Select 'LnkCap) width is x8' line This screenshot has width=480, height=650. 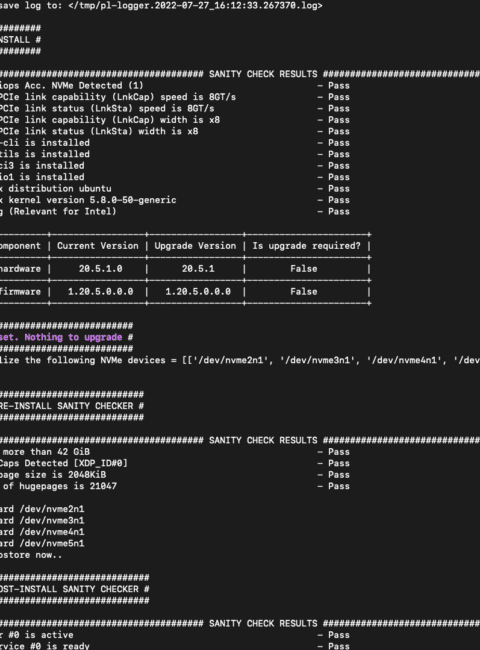(110, 120)
